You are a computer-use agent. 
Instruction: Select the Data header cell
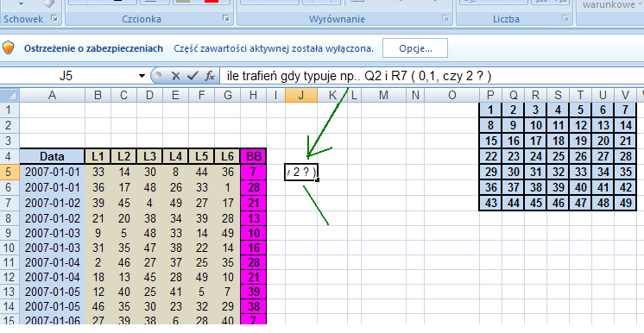52,156
